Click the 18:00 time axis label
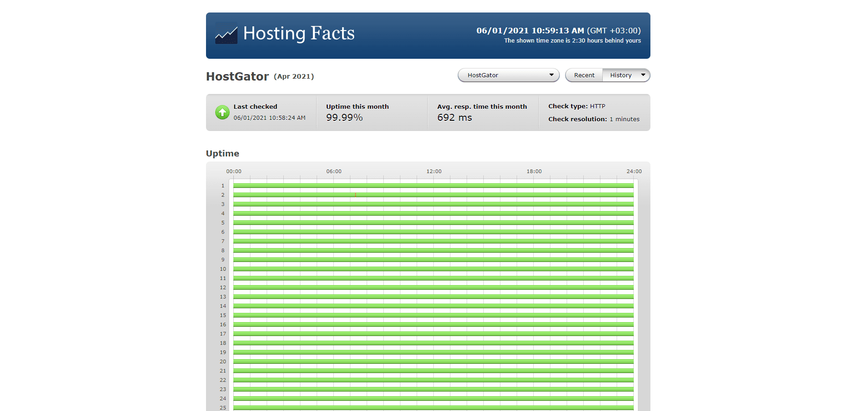The width and height of the screenshot is (868, 411). pyautogui.click(x=534, y=171)
